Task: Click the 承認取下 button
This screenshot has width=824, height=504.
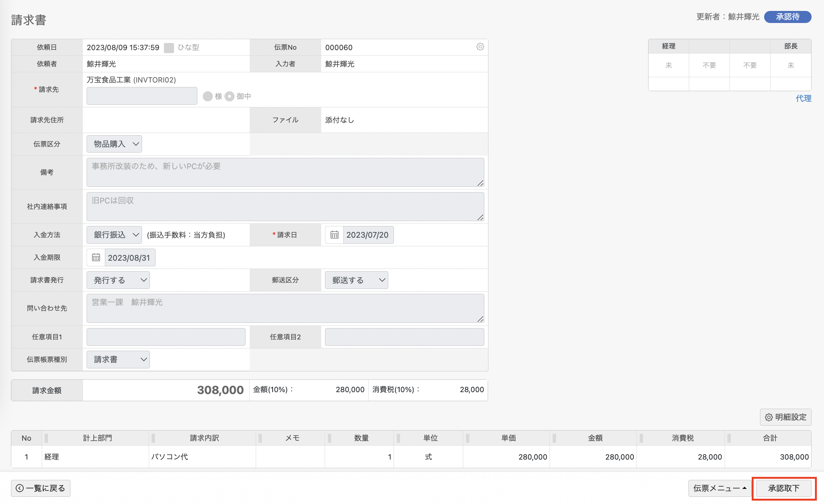Action: click(784, 488)
